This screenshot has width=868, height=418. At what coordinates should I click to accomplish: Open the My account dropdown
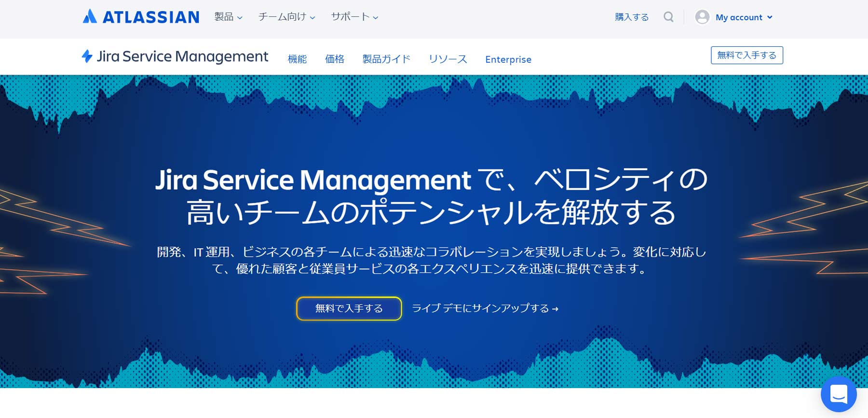[744, 17]
